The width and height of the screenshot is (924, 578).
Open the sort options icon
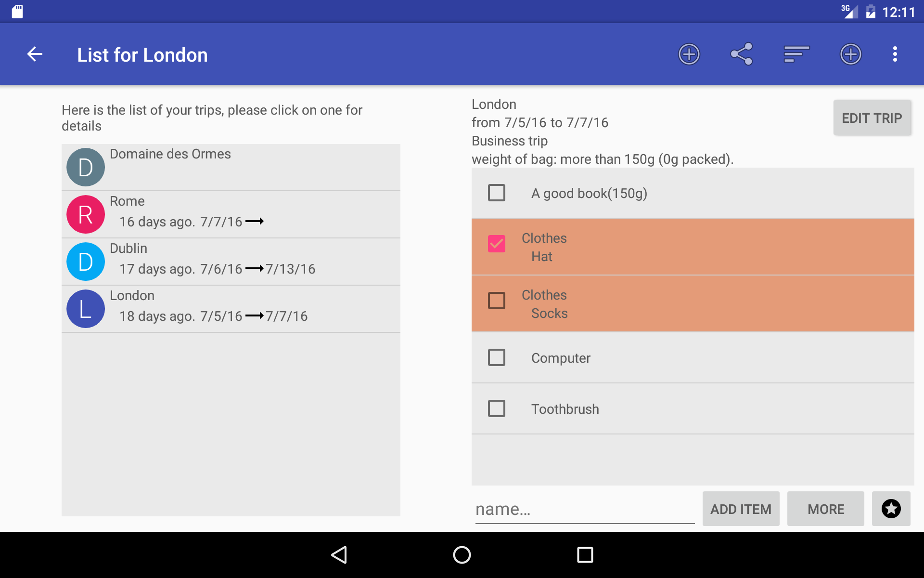pyautogui.click(x=796, y=54)
